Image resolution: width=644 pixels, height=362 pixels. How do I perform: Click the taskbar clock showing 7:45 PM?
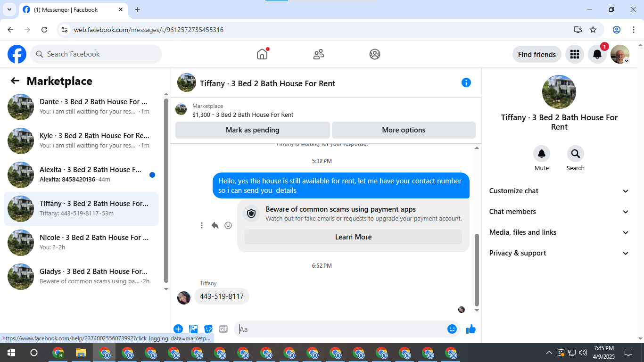coord(603,353)
